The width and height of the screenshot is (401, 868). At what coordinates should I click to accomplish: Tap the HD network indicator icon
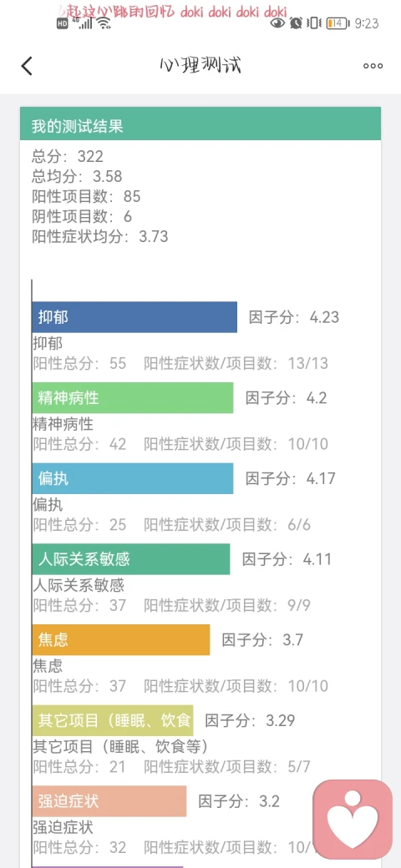point(62,24)
